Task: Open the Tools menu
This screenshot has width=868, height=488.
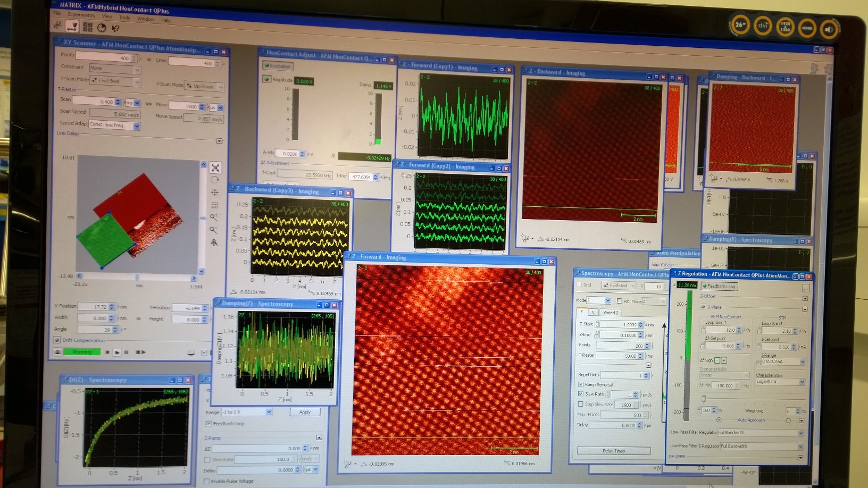Action: [x=124, y=17]
